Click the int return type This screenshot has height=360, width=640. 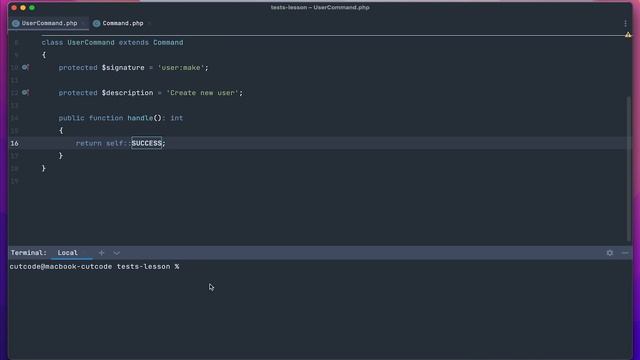click(177, 118)
